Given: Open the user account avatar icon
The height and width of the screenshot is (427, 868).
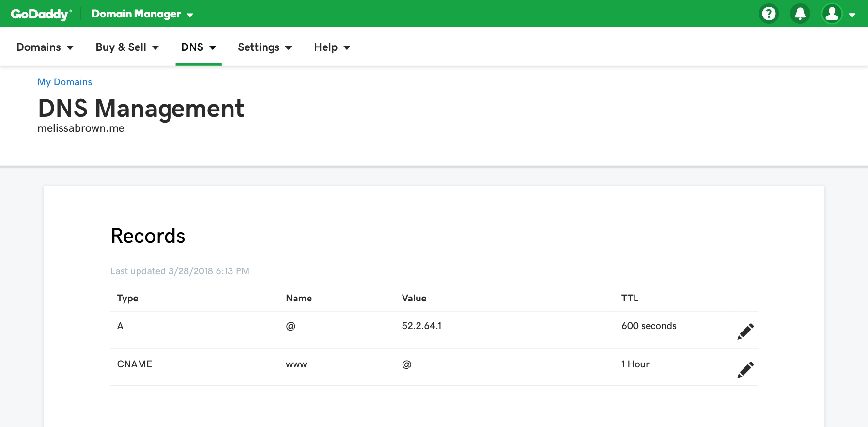Looking at the screenshot, I should pyautogui.click(x=832, y=14).
